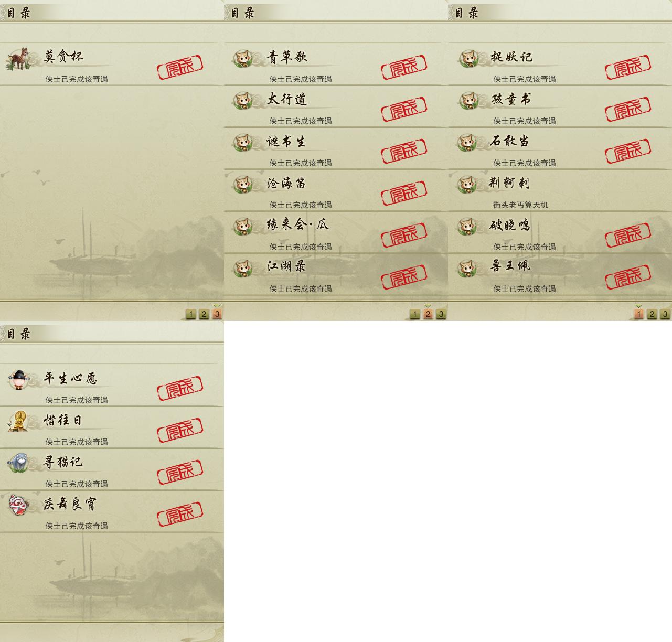Viewport: 672px width, 642px height.
Task: Click the gray cat icon for 寻猫记
Action: pos(19,463)
